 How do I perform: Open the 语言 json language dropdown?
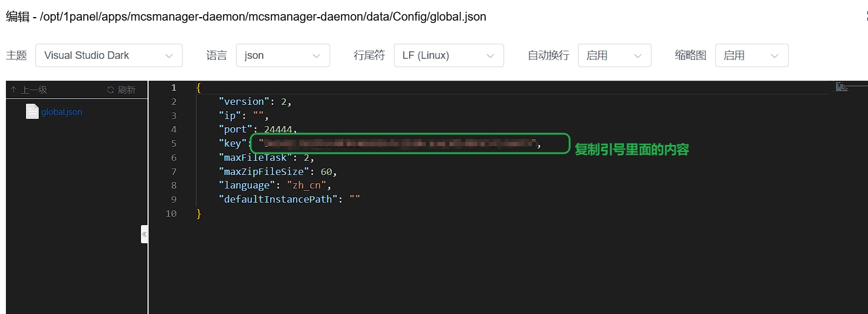point(282,55)
